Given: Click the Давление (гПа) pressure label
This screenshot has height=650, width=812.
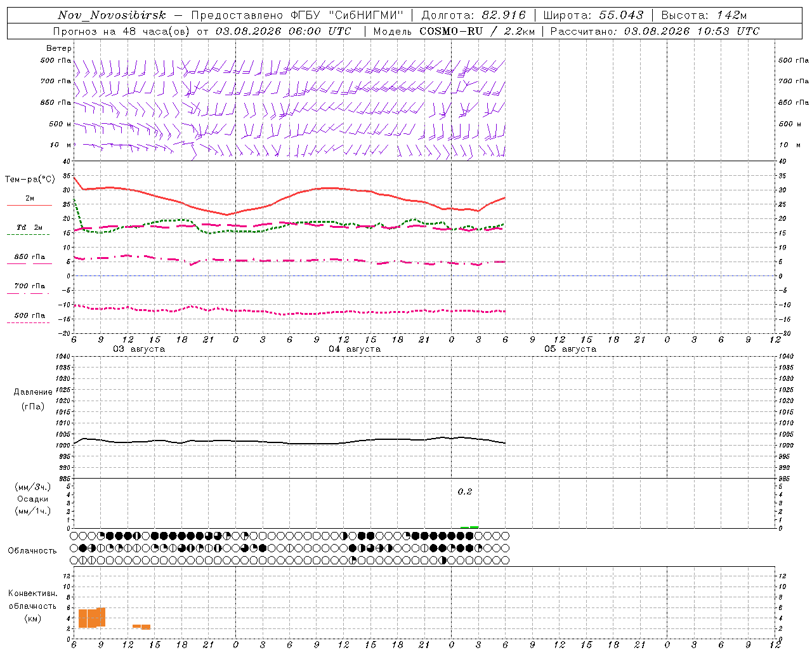Looking at the screenshot, I should click(x=33, y=399).
